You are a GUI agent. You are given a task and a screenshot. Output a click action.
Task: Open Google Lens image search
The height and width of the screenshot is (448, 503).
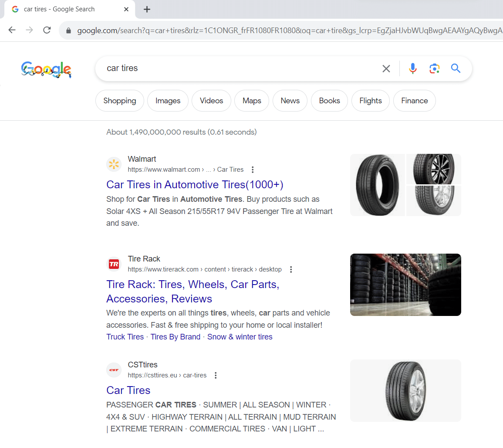pyautogui.click(x=434, y=68)
